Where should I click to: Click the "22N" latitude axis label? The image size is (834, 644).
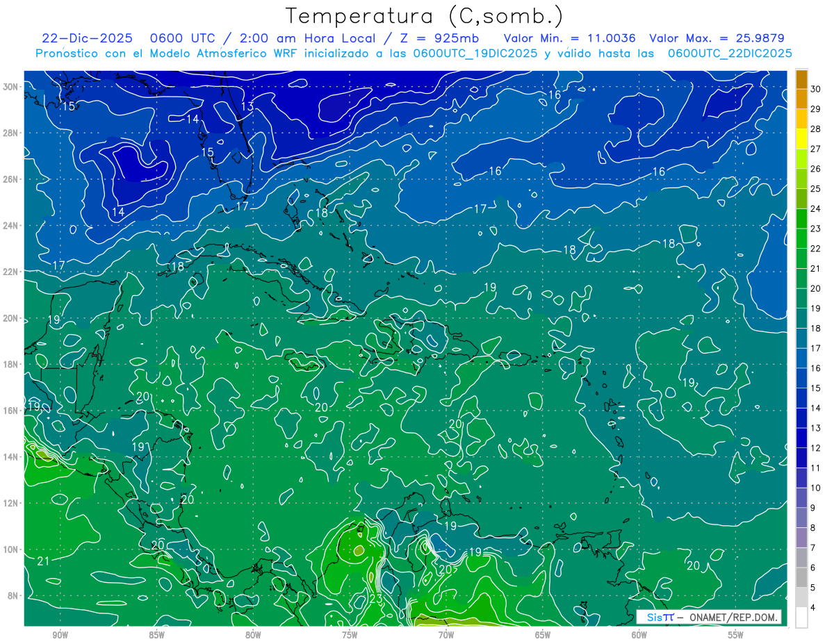[x=11, y=272]
